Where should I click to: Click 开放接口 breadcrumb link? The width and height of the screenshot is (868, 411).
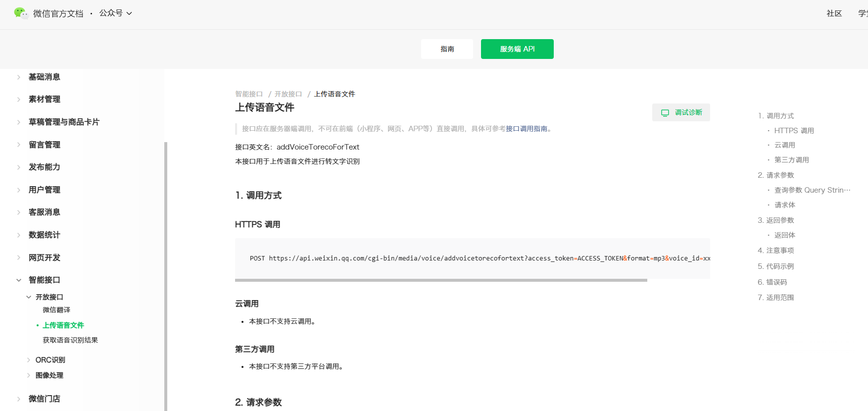288,94
